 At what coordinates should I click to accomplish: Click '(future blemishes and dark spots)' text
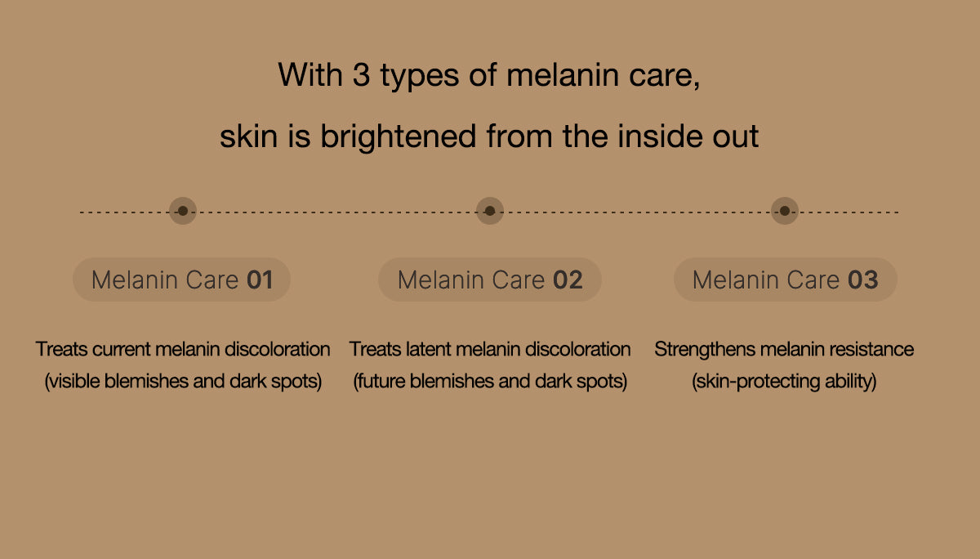pyautogui.click(x=490, y=381)
